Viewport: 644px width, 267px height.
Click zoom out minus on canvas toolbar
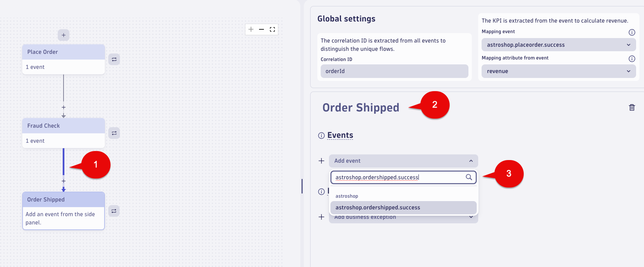262,29
